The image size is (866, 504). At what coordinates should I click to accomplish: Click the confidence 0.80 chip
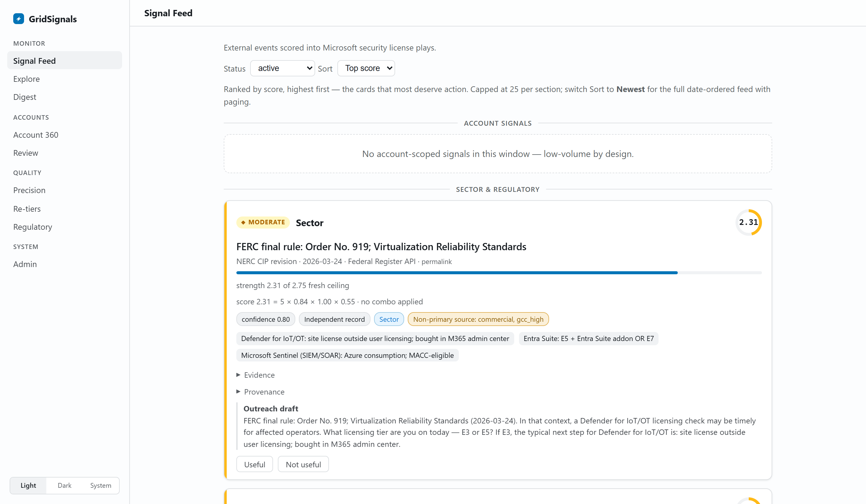click(266, 319)
